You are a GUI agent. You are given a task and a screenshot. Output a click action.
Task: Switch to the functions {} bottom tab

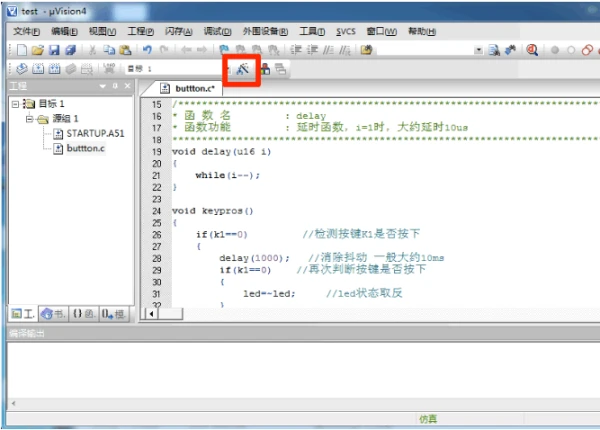84,314
